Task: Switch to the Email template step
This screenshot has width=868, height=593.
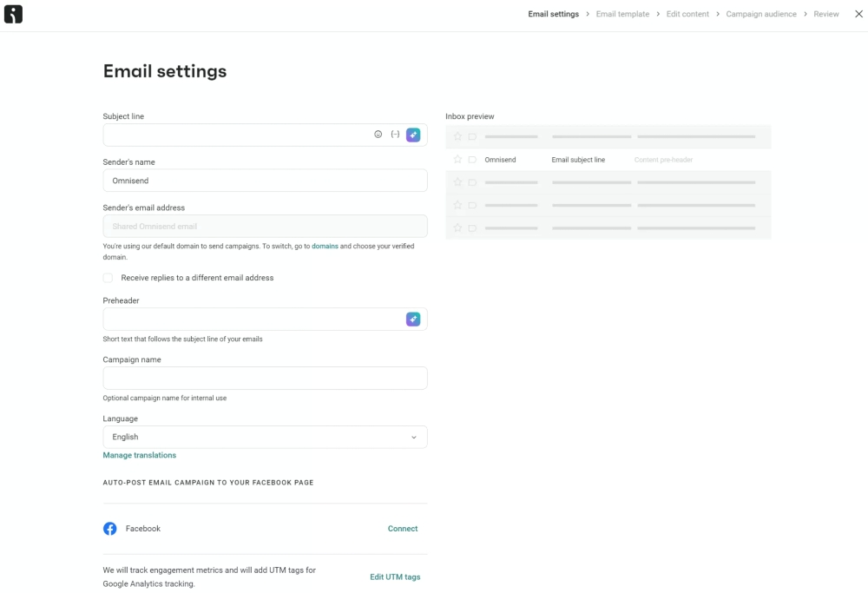Action: [621, 14]
